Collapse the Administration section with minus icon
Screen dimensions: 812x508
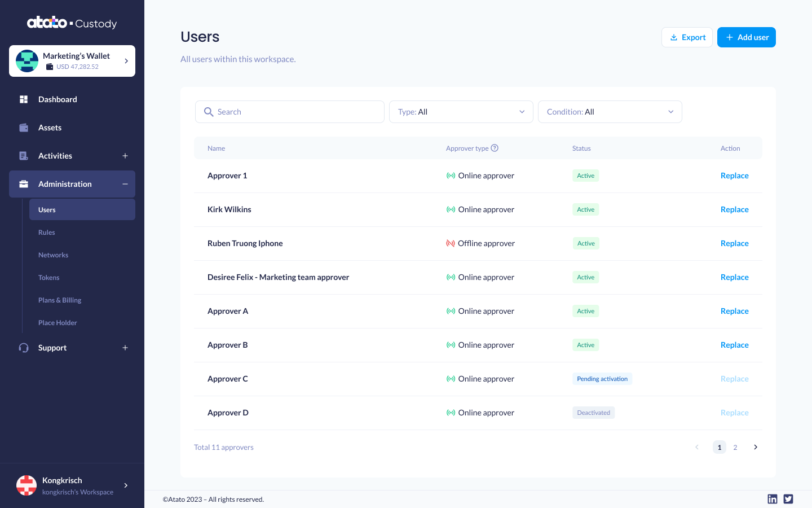(125, 184)
